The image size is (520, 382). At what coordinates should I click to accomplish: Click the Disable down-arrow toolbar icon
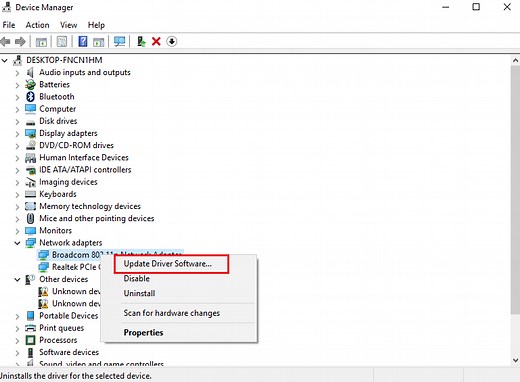coord(172,42)
